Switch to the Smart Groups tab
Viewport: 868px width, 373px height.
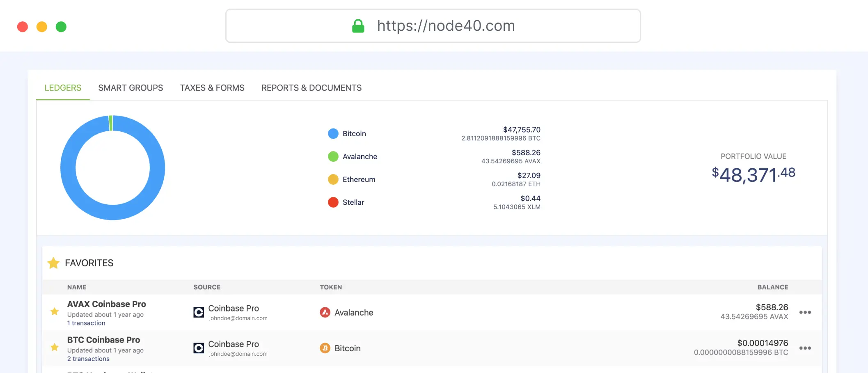(131, 88)
